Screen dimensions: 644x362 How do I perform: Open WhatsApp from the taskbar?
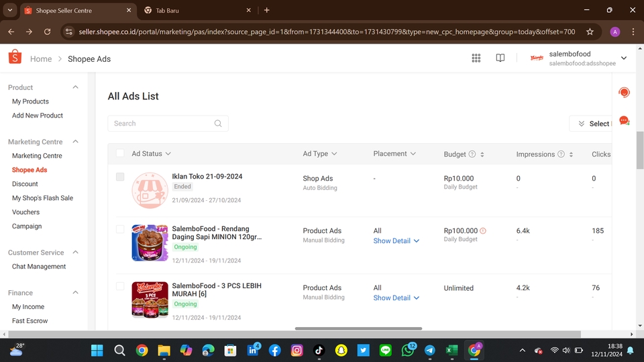click(x=408, y=350)
